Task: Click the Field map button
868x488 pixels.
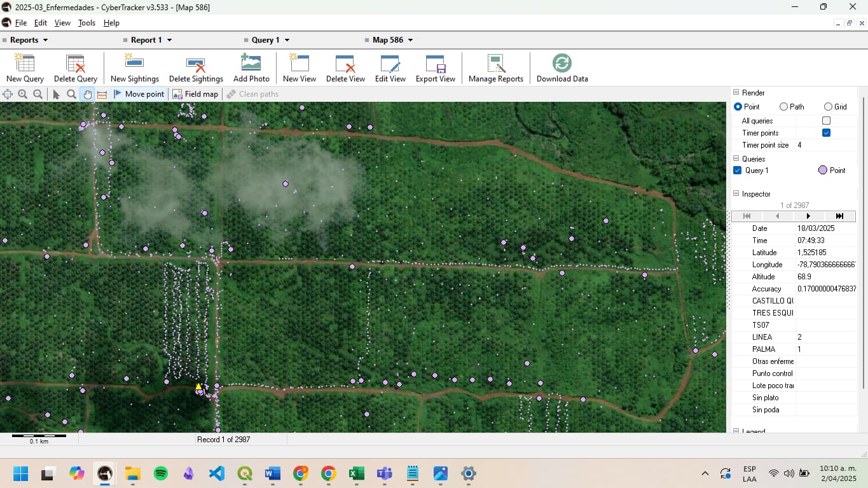Action: coord(195,94)
